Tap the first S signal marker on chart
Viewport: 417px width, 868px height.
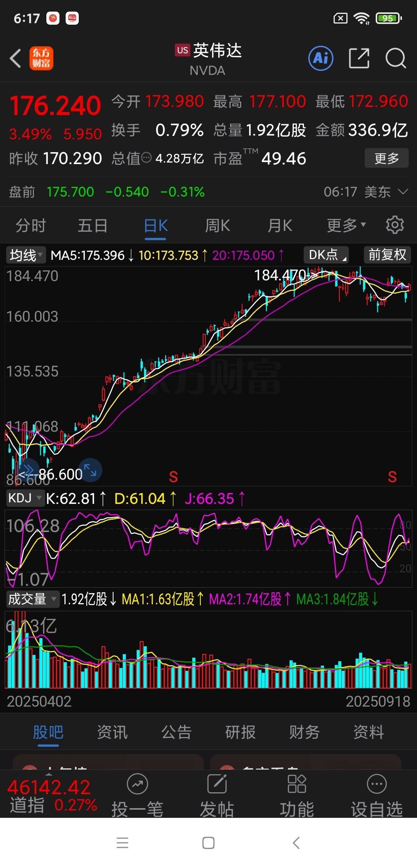173,477
